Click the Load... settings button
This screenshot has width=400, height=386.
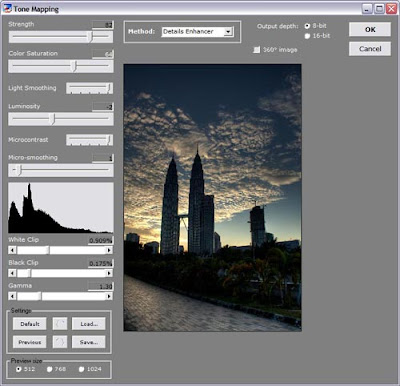89,324
